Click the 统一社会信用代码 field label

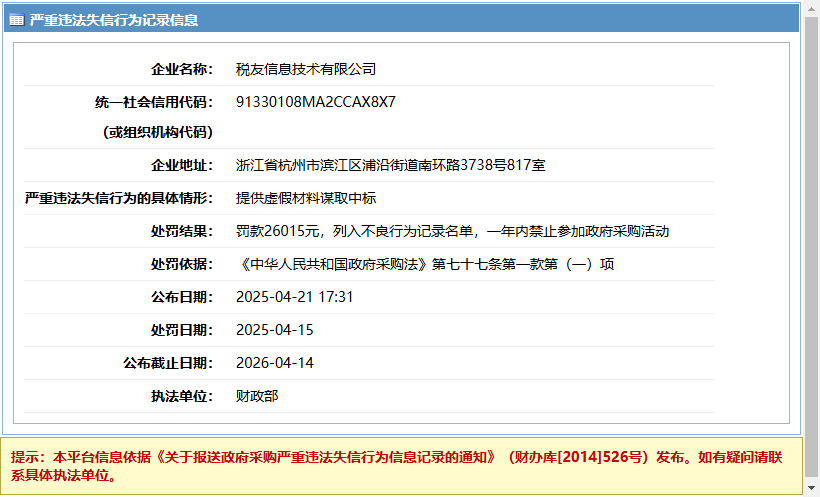pyautogui.click(x=153, y=102)
